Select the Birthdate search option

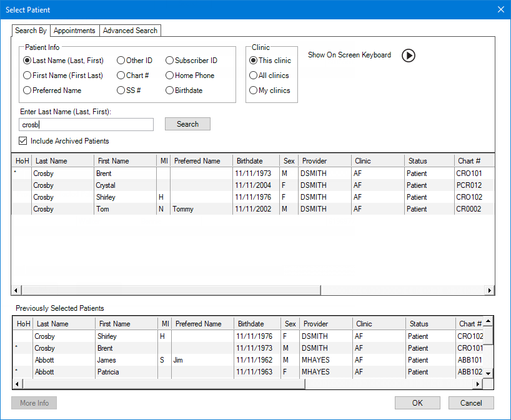coord(169,90)
